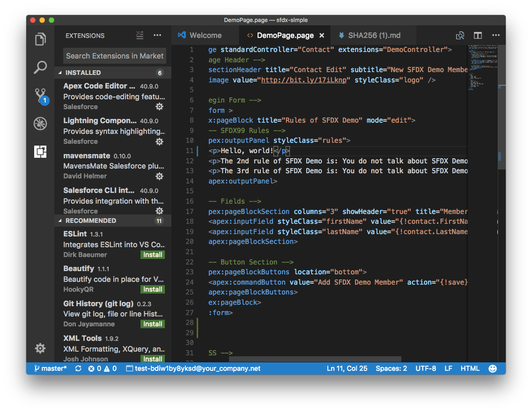Show errors and warnings count
532x412 pixels.
(x=103, y=368)
